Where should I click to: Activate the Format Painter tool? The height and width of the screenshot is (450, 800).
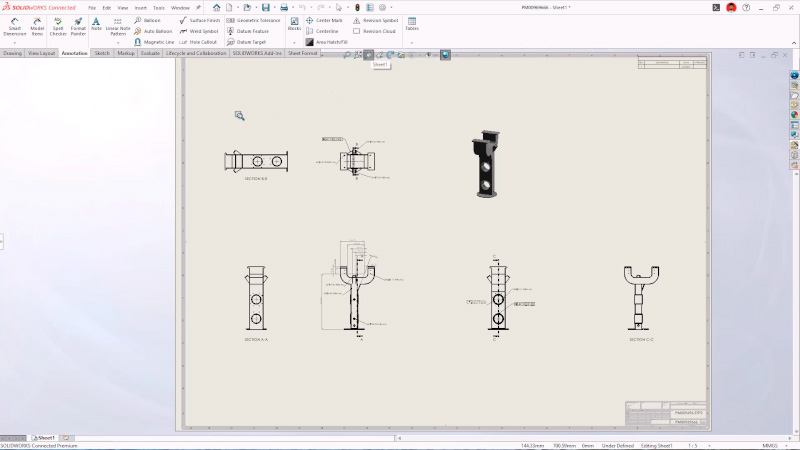(x=78, y=27)
